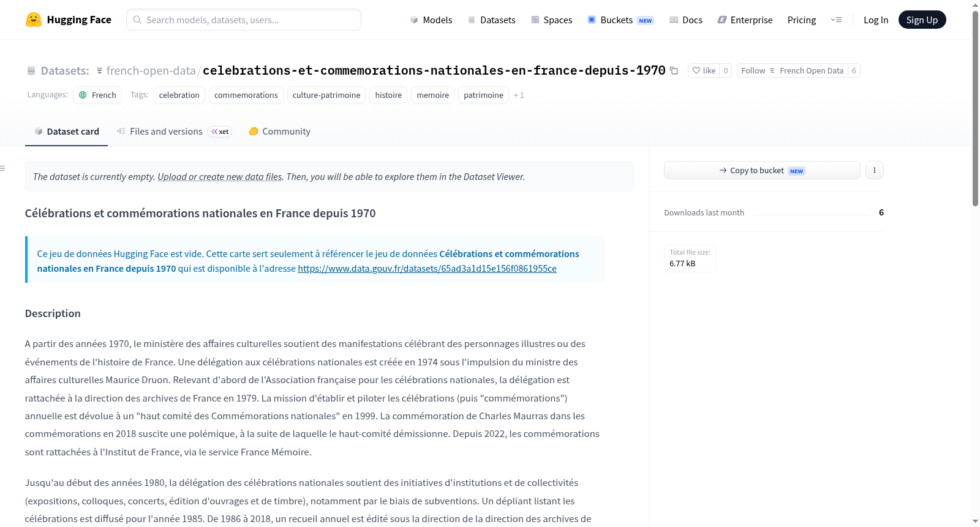Click the search magnifier icon
This screenshot has height=527, width=980.
[137, 20]
